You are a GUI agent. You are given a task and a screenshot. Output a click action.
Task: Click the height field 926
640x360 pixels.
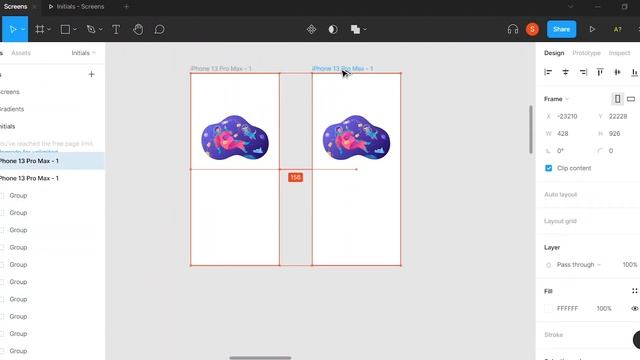click(x=614, y=133)
